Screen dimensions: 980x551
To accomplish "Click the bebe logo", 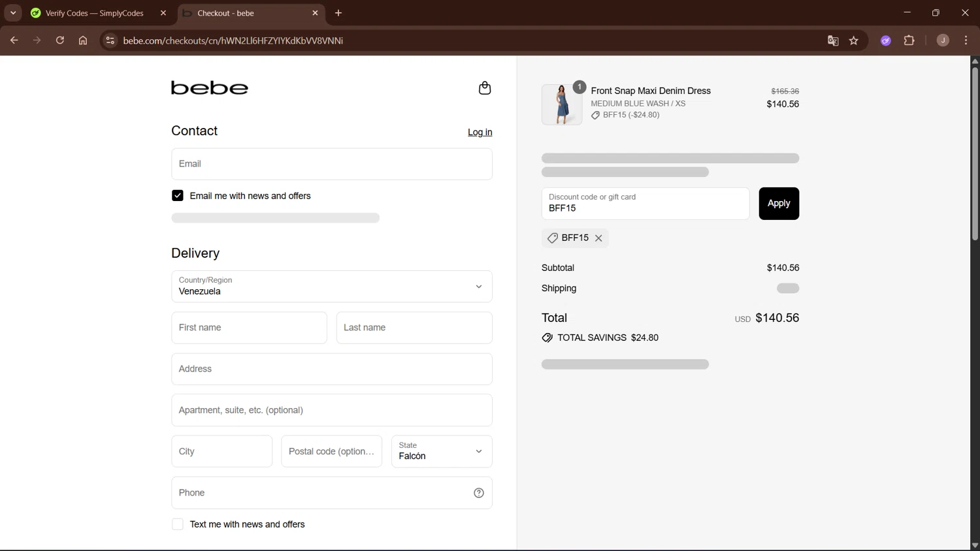I will click(x=210, y=88).
